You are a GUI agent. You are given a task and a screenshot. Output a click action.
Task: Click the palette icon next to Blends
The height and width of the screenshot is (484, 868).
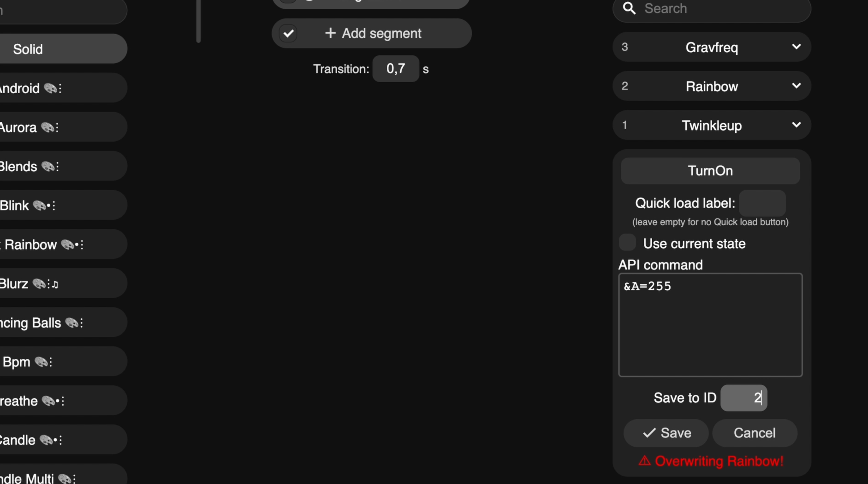point(48,167)
